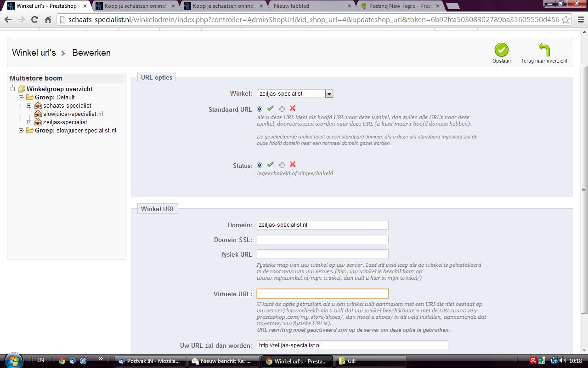Select the Groep: slowjuicer-specialist.nl tree label
The image size is (588, 368).
point(75,131)
